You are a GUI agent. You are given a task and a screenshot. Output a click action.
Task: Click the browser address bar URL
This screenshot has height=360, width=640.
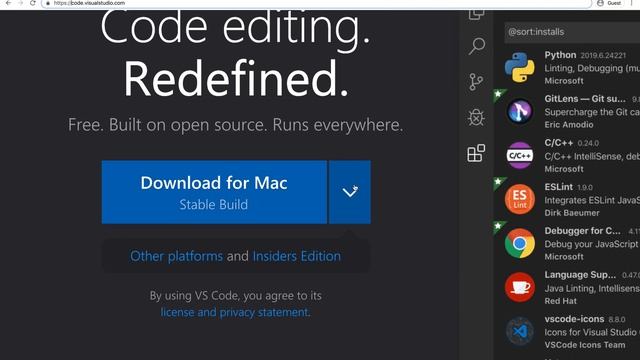coord(89,3)
